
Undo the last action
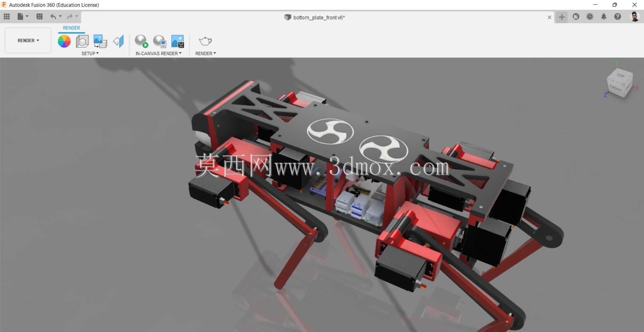pyautogui.click(x=53, y=16)
